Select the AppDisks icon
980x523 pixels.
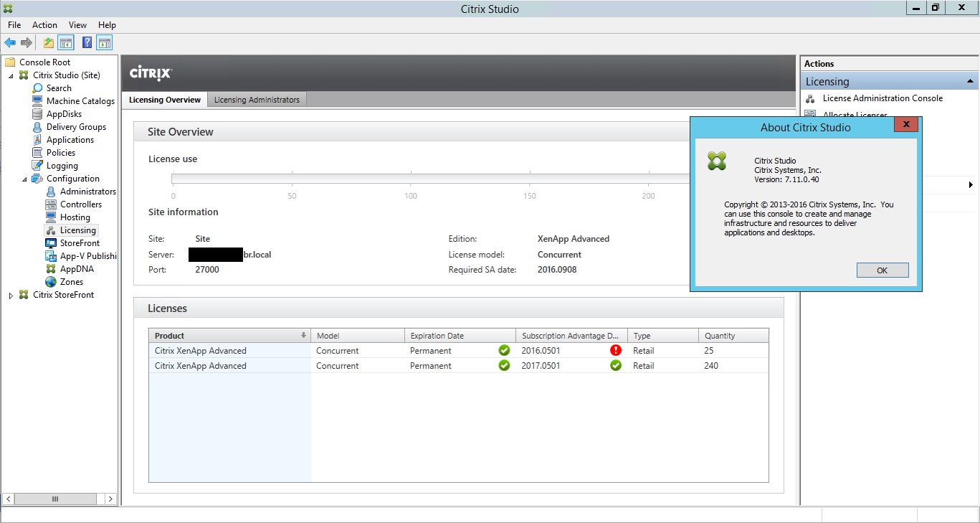tap(38, 114)
